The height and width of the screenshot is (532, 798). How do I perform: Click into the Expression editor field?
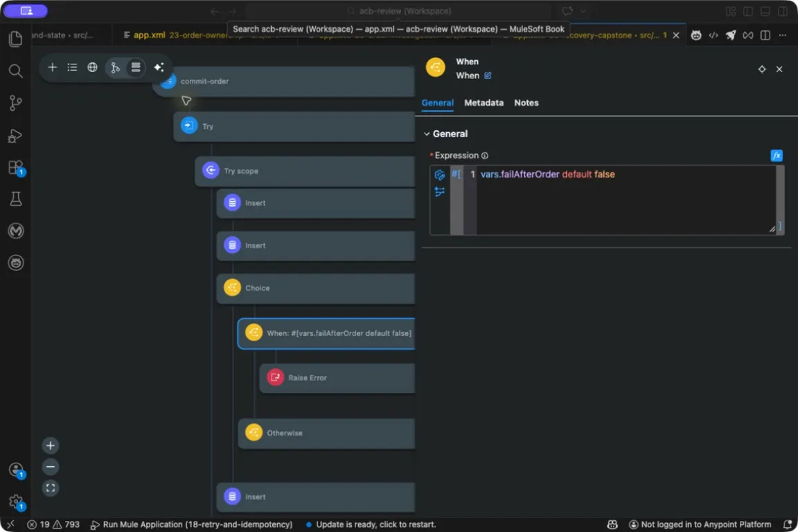tap(626, 200)
